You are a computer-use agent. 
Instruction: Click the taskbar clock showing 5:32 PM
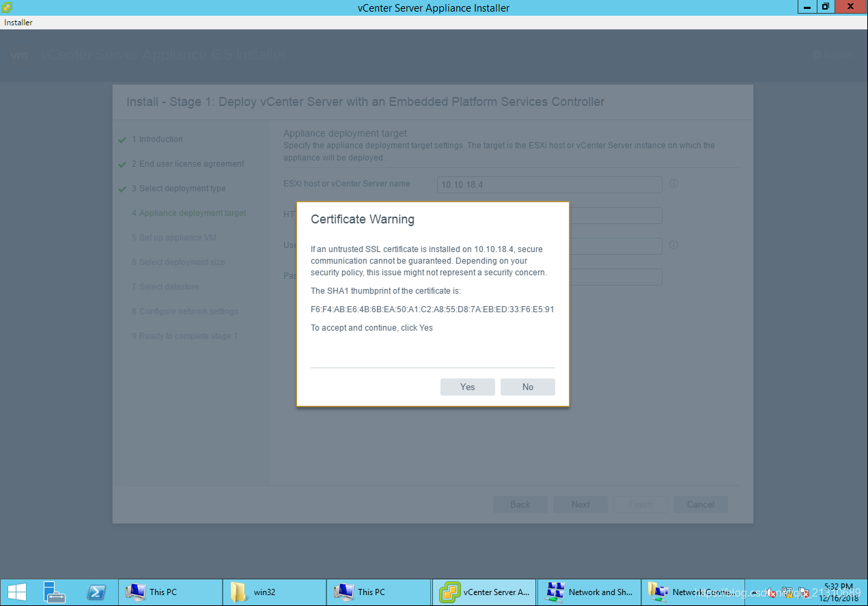pos(839,592)
